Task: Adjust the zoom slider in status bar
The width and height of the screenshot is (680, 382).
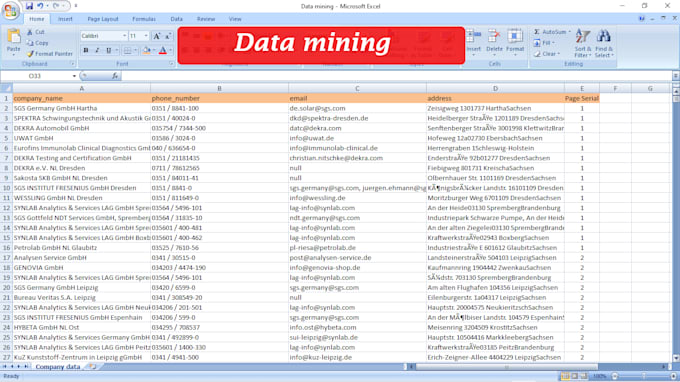Action: pyautogui.click(x=644, y=376)
